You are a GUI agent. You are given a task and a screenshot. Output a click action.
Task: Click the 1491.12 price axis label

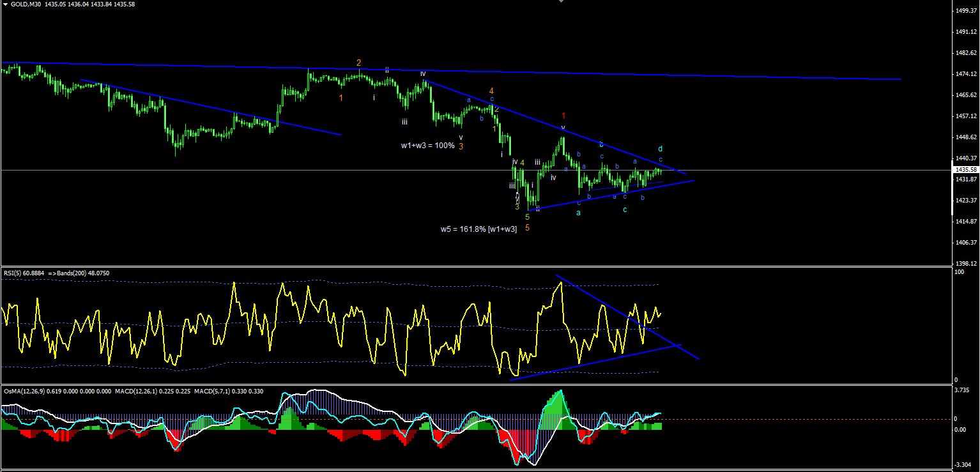coord(965,32)
